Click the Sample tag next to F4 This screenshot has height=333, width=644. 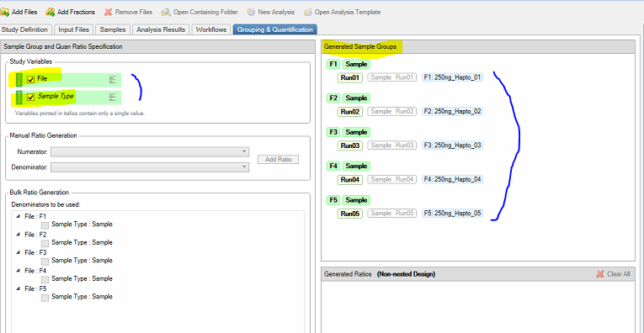click(x=356, y=166)
